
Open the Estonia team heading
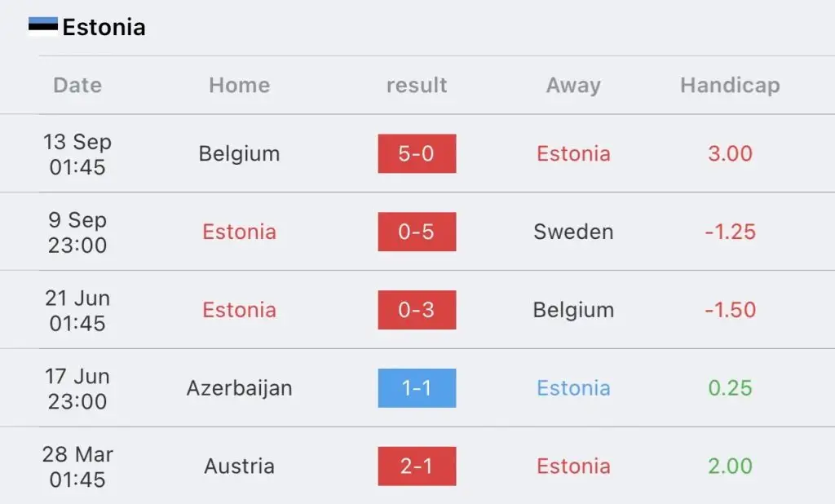(104, 27)
